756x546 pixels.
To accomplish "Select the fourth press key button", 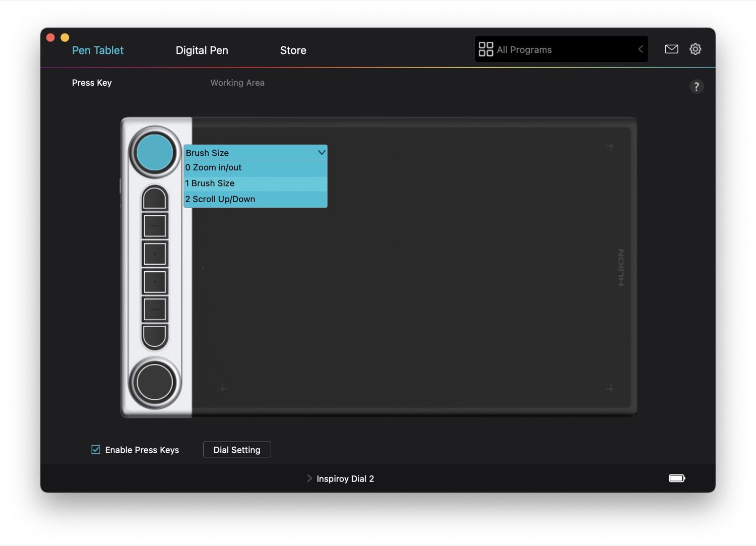I will coord(155,282).
